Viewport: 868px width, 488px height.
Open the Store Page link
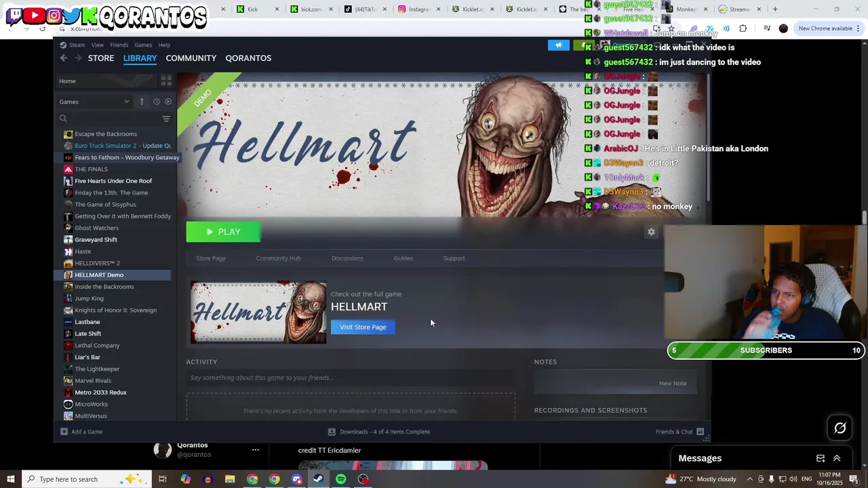point(211,258)
